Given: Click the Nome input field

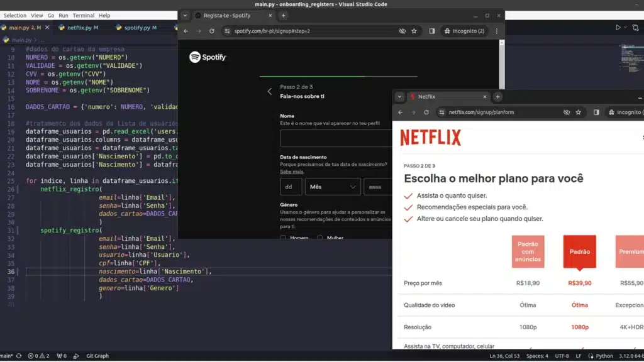Looking at the screenshot, I should (336, 138).
